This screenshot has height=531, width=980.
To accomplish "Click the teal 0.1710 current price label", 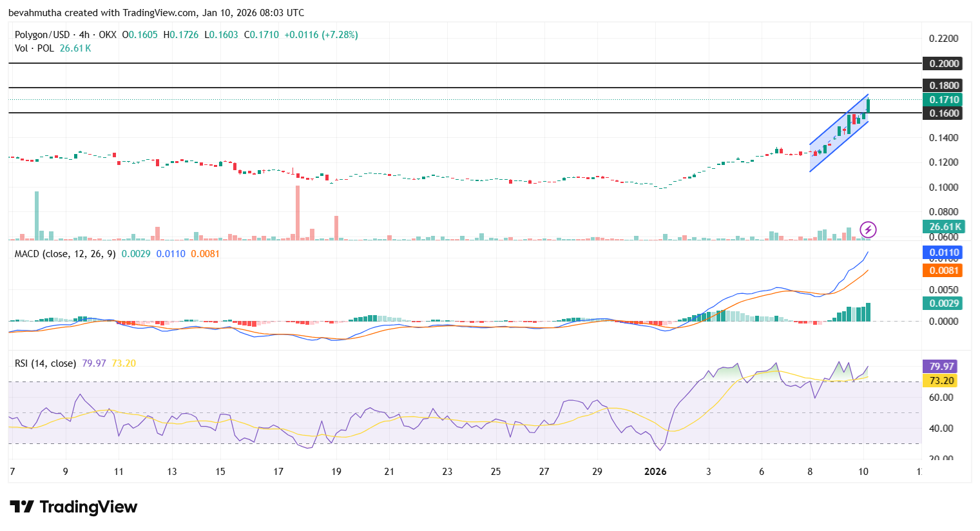I will 943,100.
